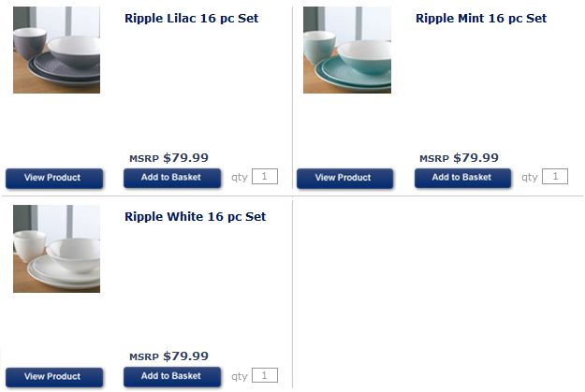Click the Ripple Lilac 16 pc Set title
The image size is (585, 392).
point(191,19)
